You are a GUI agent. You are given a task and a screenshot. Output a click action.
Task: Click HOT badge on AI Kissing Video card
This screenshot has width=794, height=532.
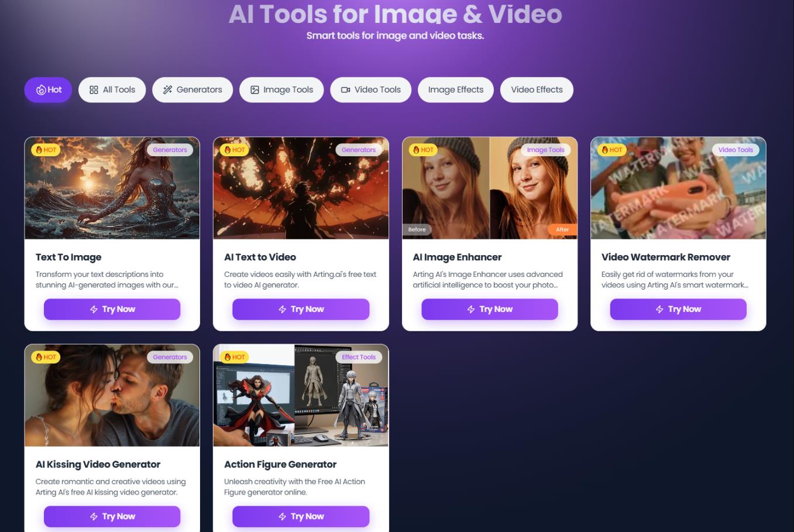click(x=46, y=357)
